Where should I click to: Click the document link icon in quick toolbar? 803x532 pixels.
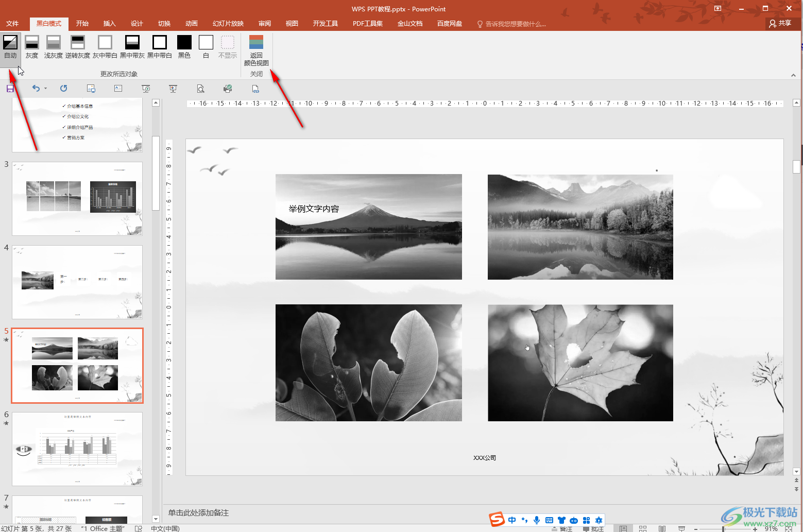coord(255,89)
